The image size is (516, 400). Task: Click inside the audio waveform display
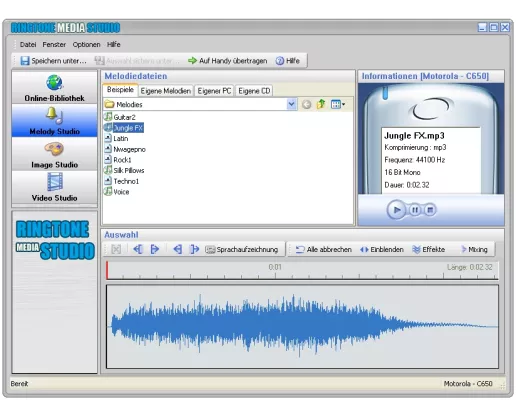pyautogui.click(x=302, y=326)
